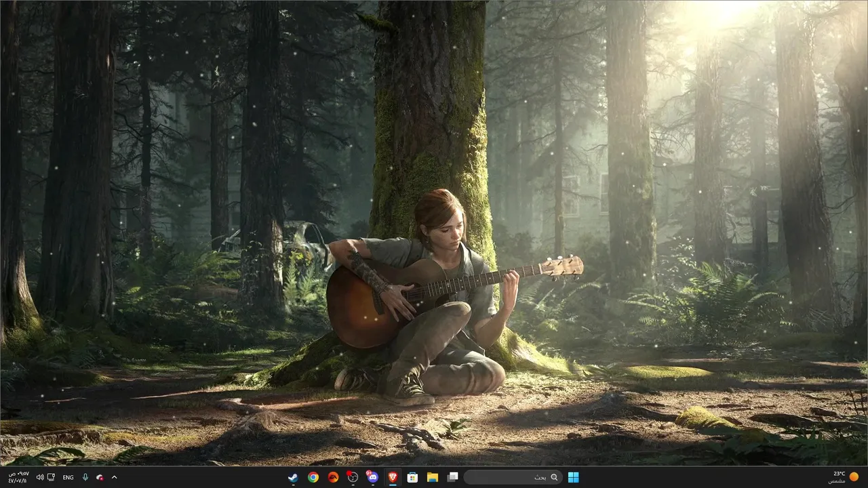868x488 pixels.
Task: Launch Google Chrome from the taskbar
Action: coord(313,477)
